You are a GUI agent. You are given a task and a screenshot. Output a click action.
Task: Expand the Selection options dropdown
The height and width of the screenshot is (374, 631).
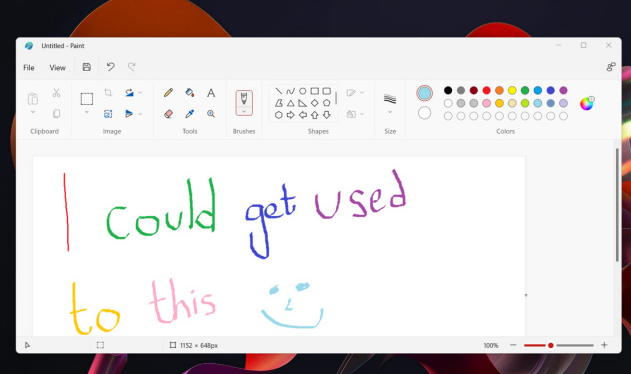[87, 112]
